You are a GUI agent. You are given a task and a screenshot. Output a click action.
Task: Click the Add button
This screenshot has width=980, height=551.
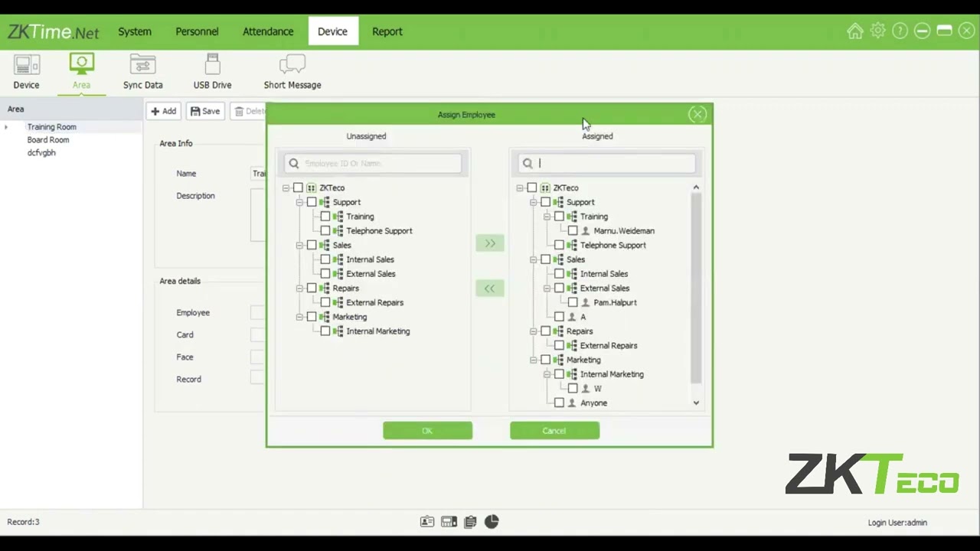tap(163, 111)
